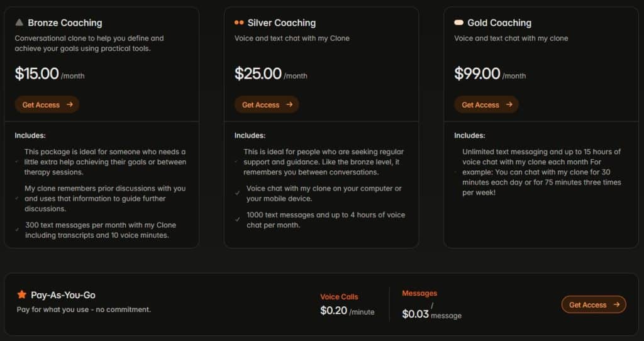Click arrow icon in Pay-As-You-Go Get Access button

pos(616,305)
